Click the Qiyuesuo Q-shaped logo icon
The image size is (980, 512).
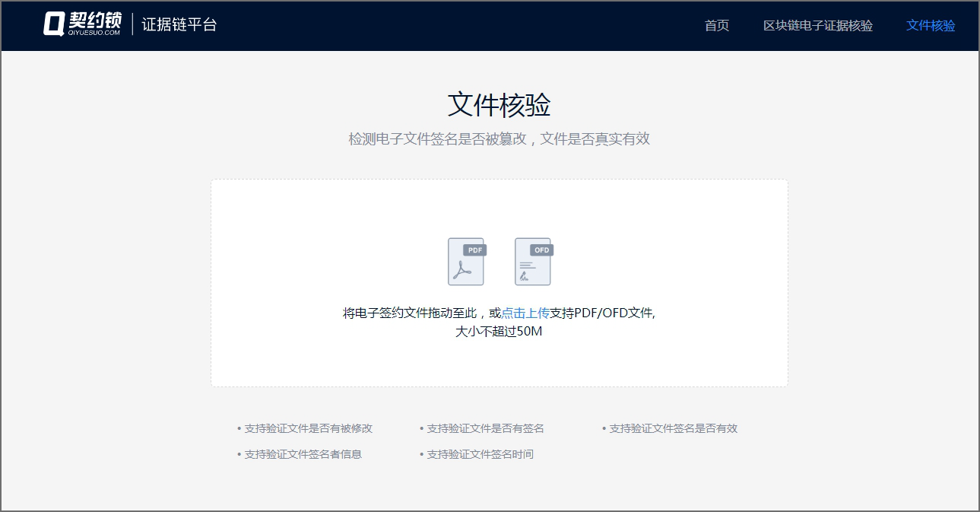[x=53, y=24]
